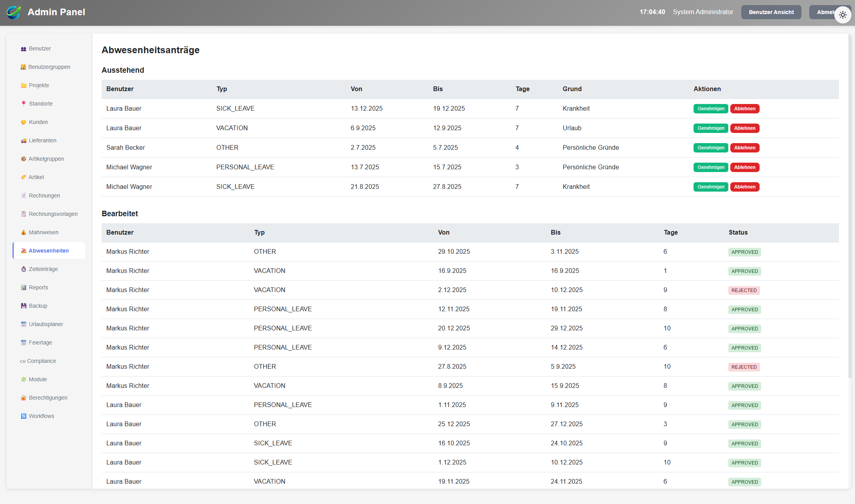Reject Sarah Becker's OTHER absence request
Image resolution: width=855 pixels, height=504 pixels.
click(x=744, y=148)
